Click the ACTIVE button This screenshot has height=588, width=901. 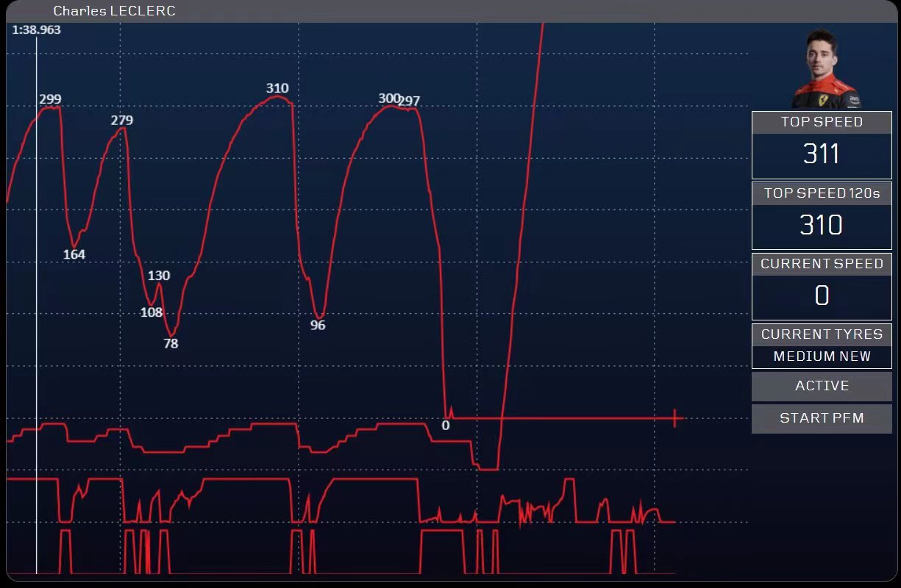(x=822, y=386)
